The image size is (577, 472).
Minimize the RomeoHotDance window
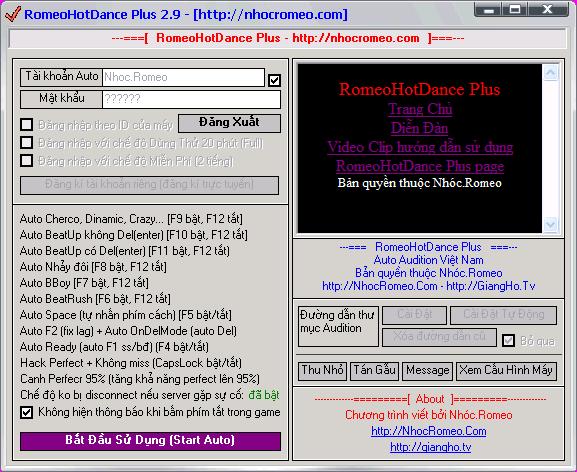tap(489, 10)
